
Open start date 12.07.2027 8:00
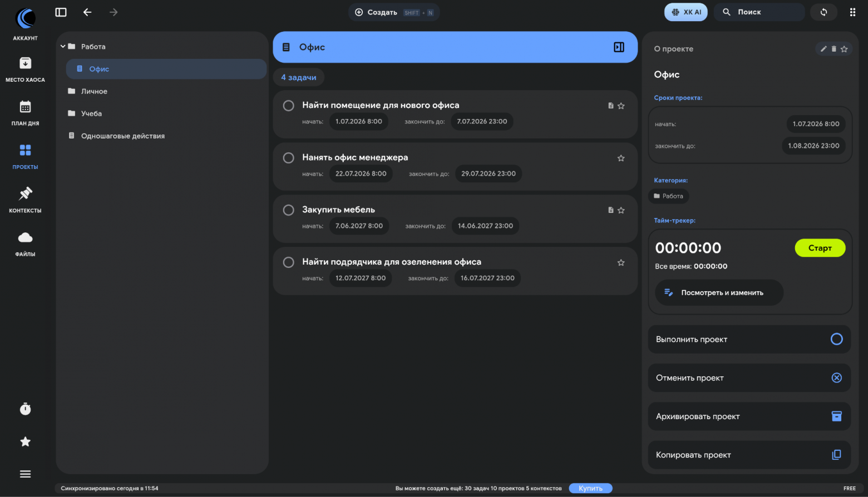point(361,278)
